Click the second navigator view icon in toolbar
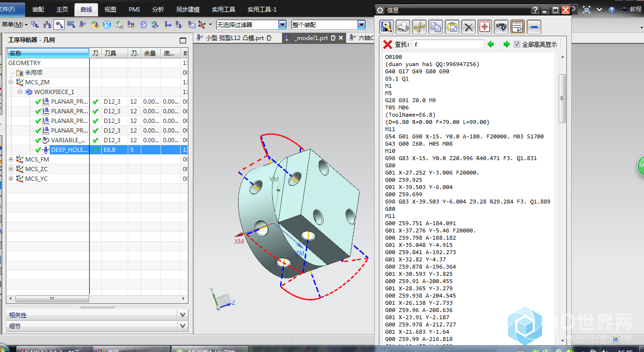Screen dimensions: 644x352 (47, 24)
